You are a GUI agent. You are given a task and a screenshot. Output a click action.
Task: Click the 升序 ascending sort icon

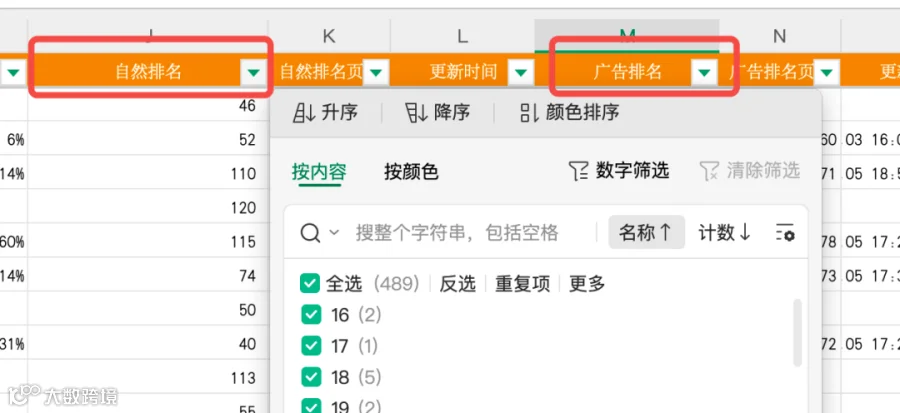[304, 112]
